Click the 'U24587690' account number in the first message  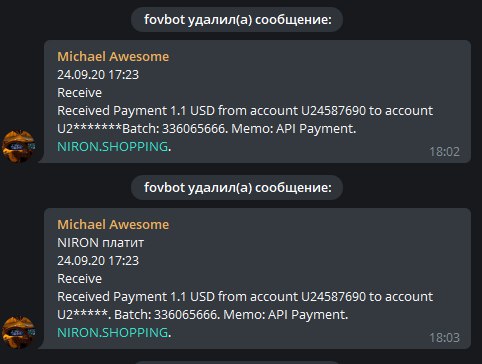point(333,111)
